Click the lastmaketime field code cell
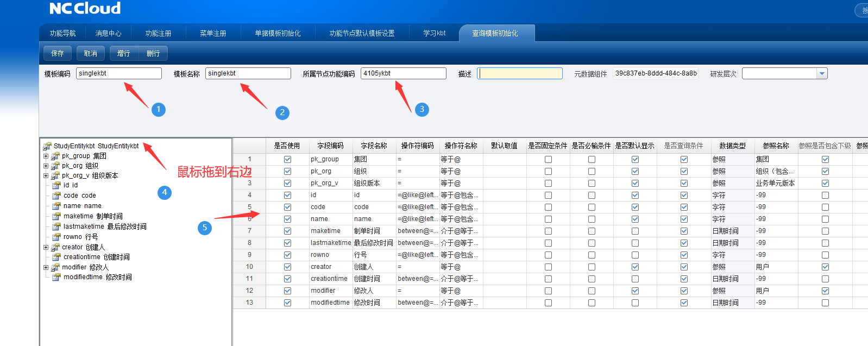 tap(331, 243)
